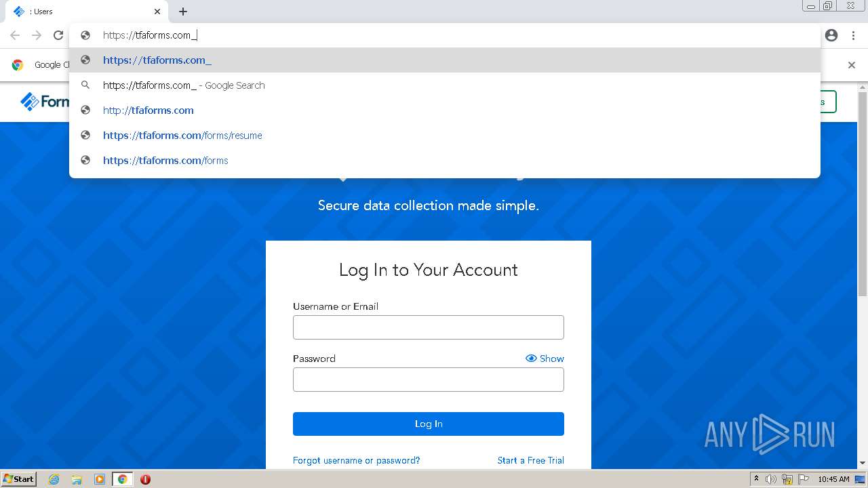
Task: Open the volume speaker tray icon
Action: (x=771, y=479)
